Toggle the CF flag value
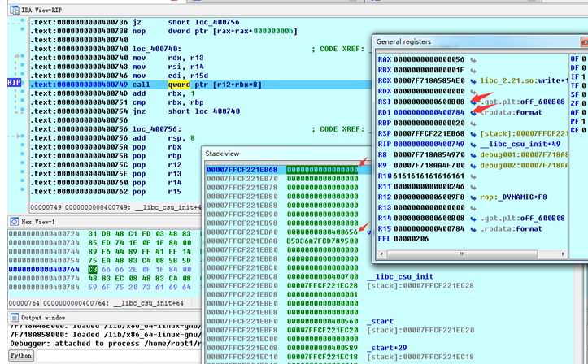 (x=583, y=130)
